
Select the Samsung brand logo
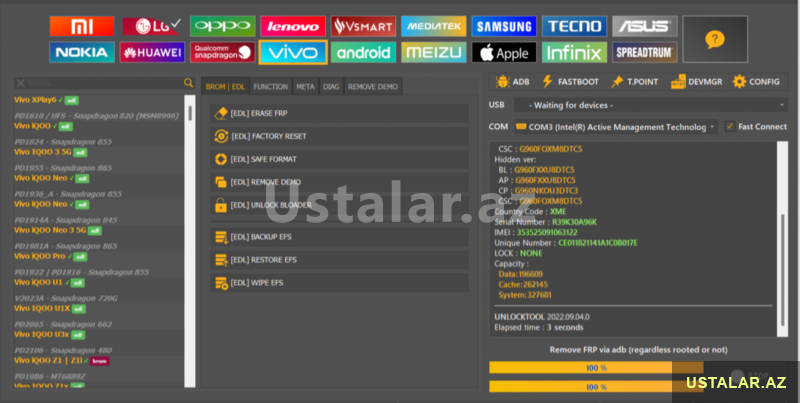[504, 26]
